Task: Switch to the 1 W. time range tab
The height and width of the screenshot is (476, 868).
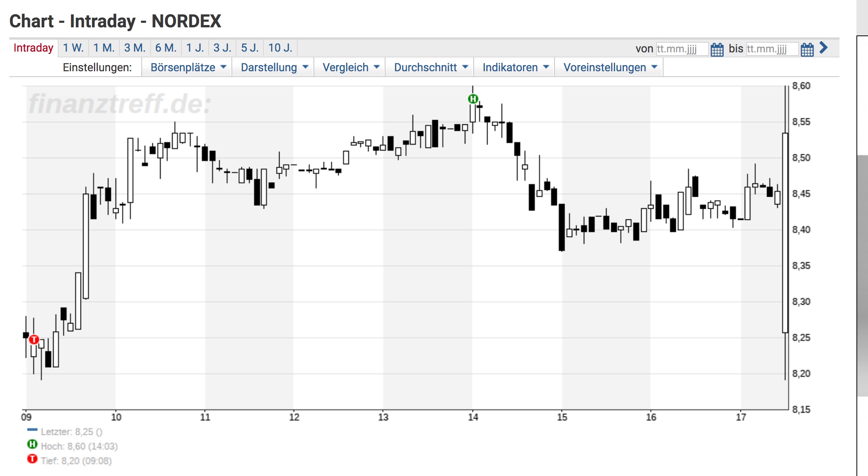Action: [73, 48]
